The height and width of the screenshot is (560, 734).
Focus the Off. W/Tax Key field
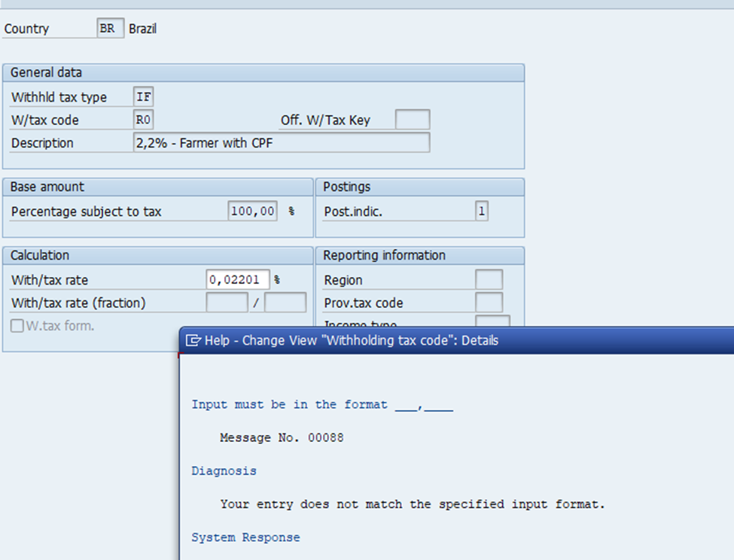coord(413,119)
